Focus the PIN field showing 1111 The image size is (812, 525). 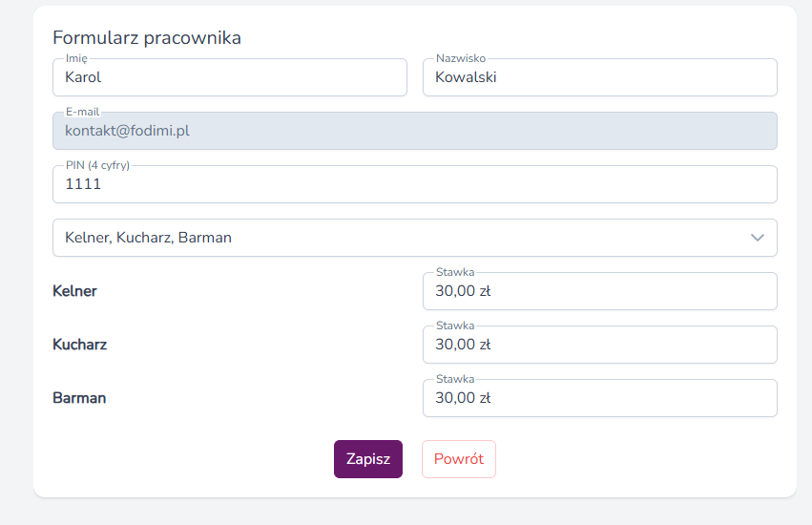click(x=415, y=184)
